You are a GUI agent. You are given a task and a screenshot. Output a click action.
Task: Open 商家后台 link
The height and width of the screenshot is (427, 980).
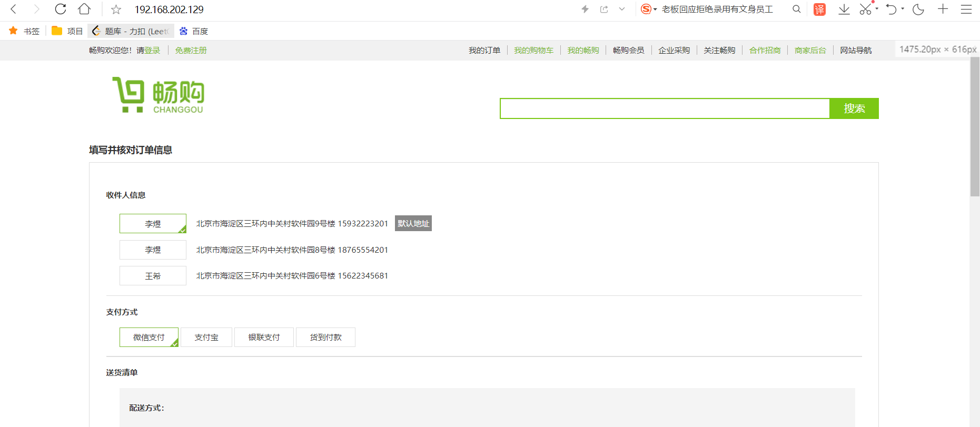click(x=810, y=51)
